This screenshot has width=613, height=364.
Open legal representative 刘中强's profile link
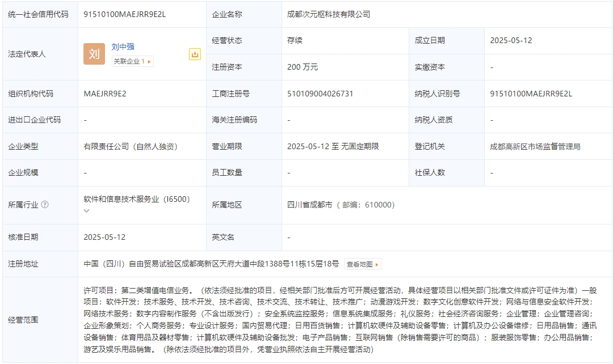point(123,47)
